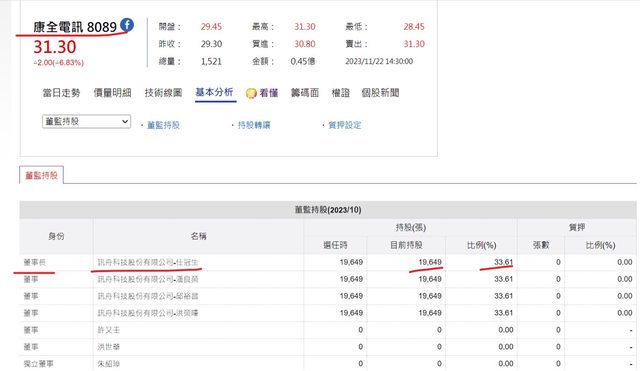This screenshot has height=371, width=640.
Task: Click 質押 比例 0.00 in the 董事長 row
Action: (624, 262)
